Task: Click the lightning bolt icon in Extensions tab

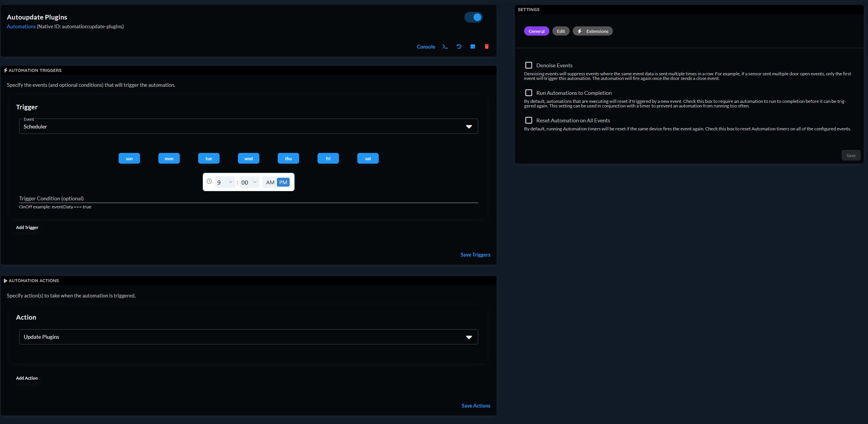Action: coord(580,31)
